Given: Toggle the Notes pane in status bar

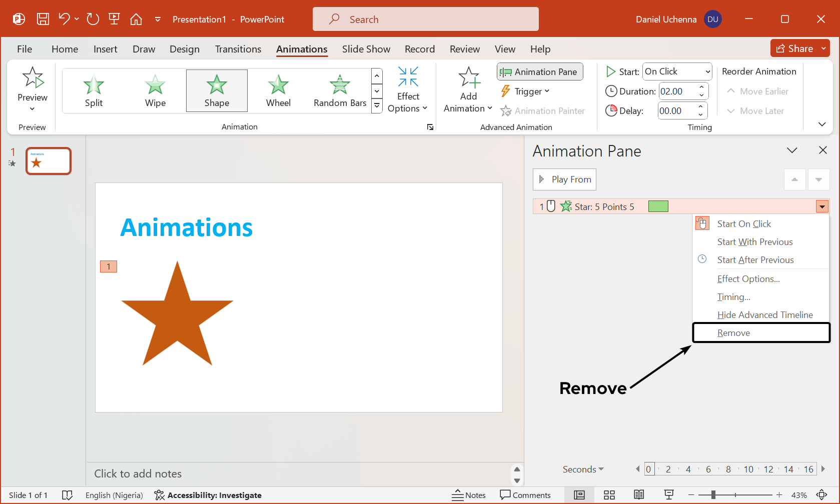Looking at the screenshot, I should [x=469, y=495].
